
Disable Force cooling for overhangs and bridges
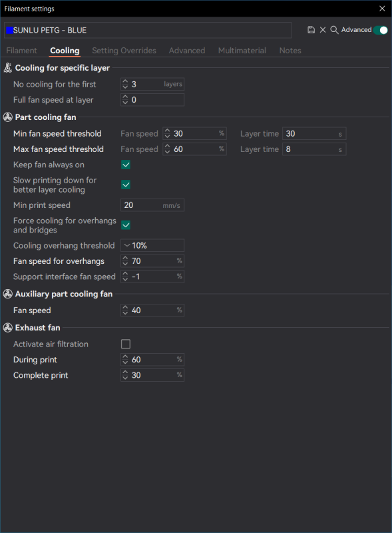point(126,225)
